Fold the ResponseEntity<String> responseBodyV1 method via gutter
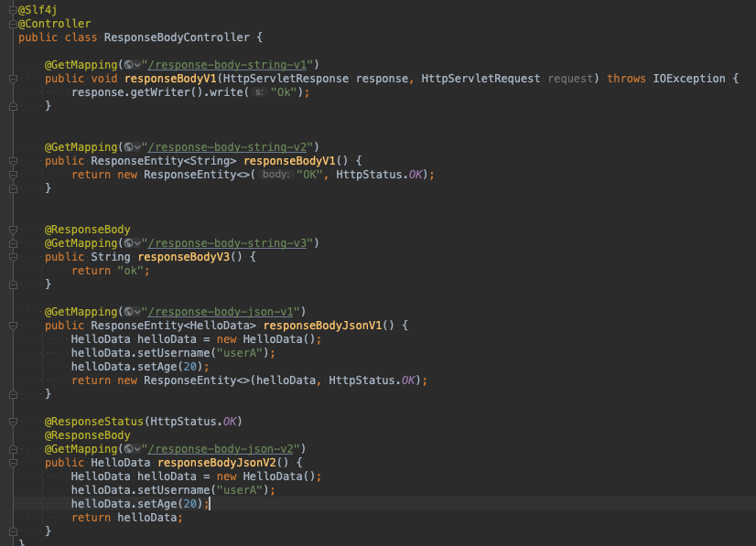Image resolution: width=756 pixels, height=546 pixels. (13, 161)
